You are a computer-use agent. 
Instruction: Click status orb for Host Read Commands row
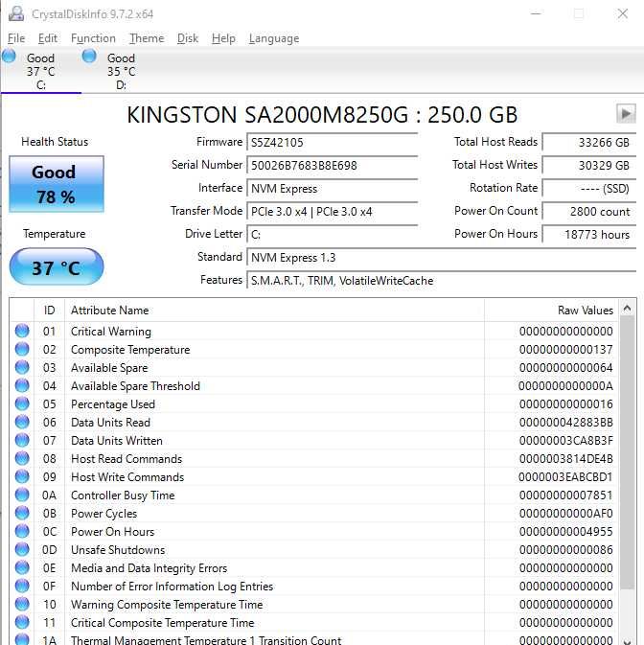(x=22, y=458)
